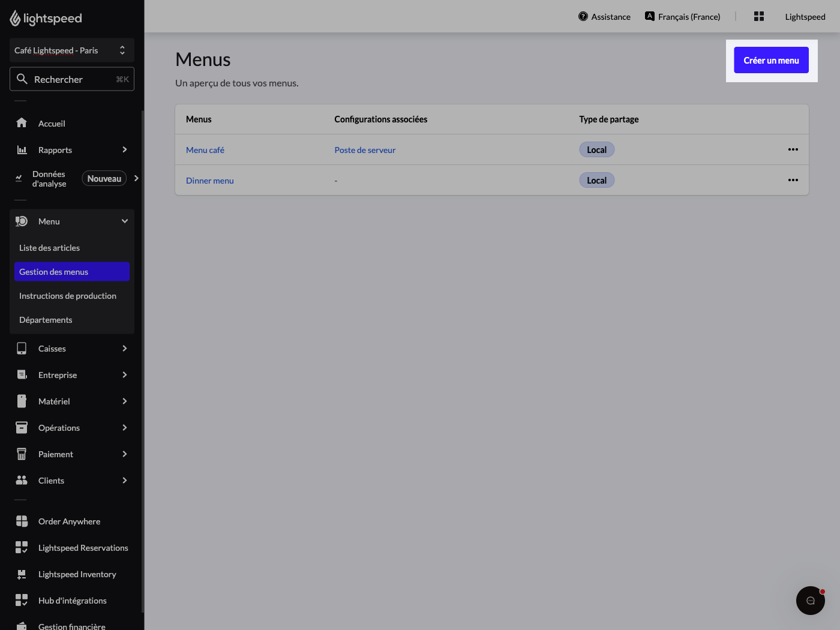Open Poste de serveur configuration link
The image size is (840, 630).
365,150
